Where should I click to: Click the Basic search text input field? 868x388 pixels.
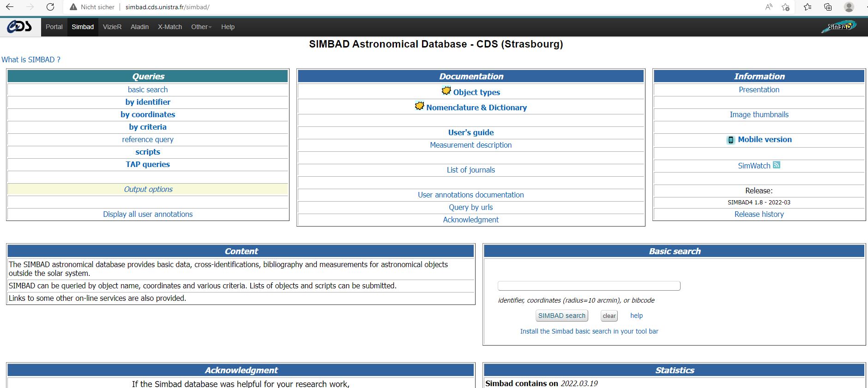pyautogui.click(x=589, y=286)
